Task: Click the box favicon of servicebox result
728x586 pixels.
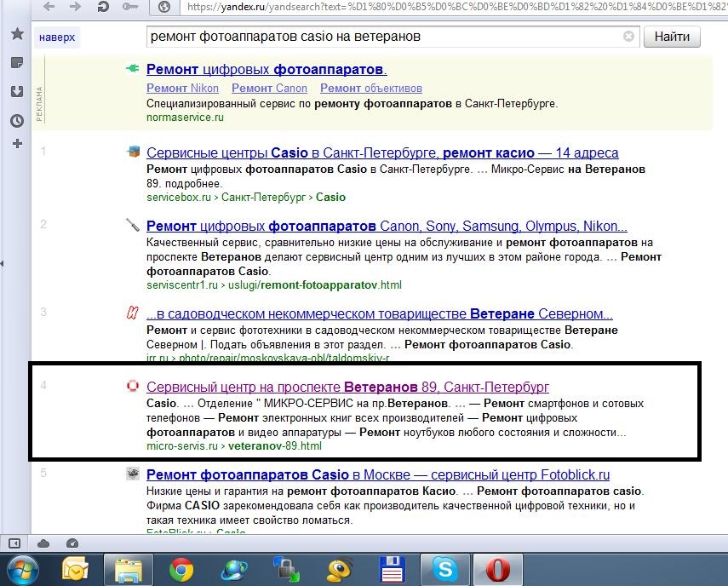Action: [133, 152]
